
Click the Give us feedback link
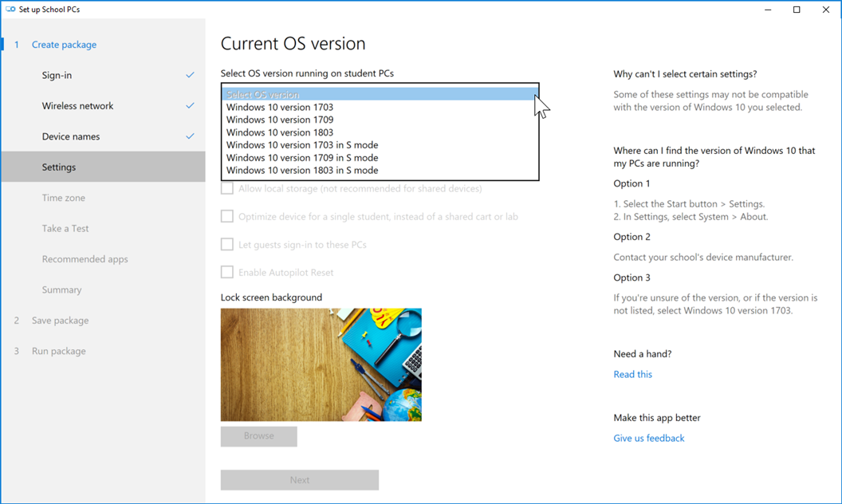(648, 439)
